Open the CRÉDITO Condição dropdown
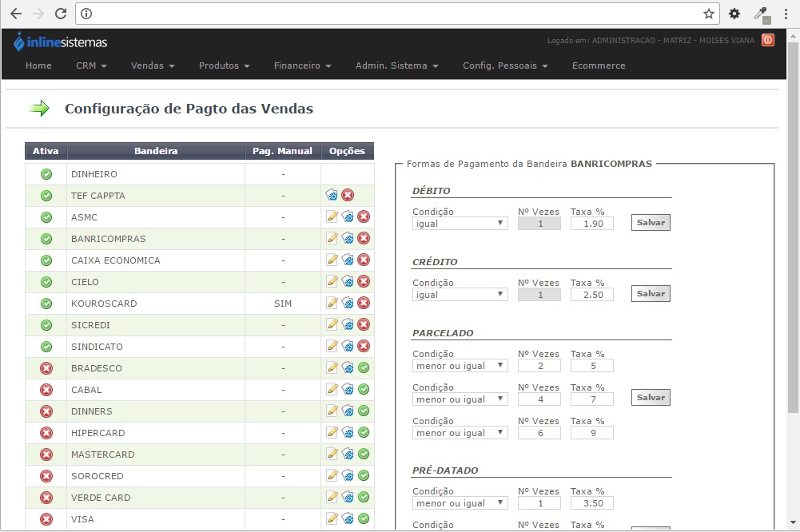The width and height of the screenshot is (800, 532). click(x=460, y=294)
